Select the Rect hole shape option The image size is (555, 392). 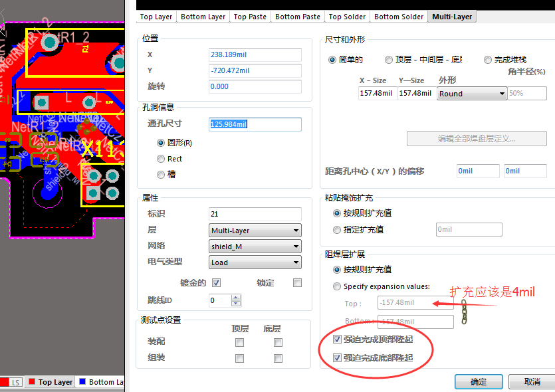pyautogui.click(x=161, y=159)
